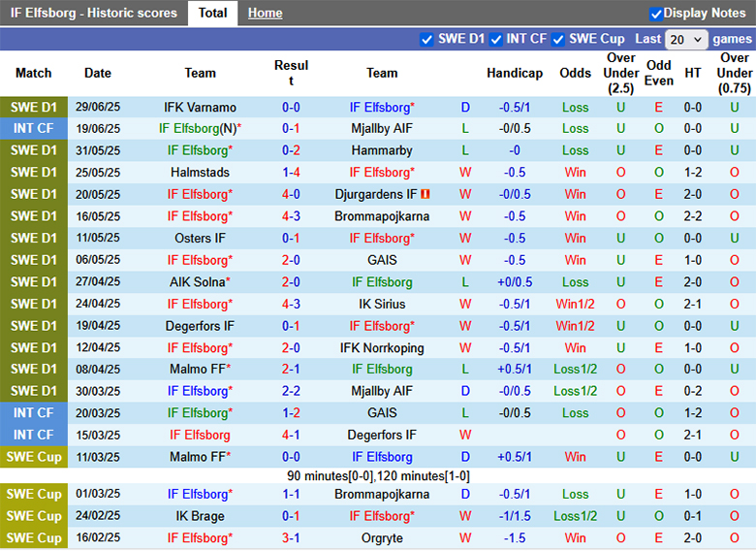Click the IF Elfsborg - Historic scores title
The image size is (756, 551).
click(94, 13)
